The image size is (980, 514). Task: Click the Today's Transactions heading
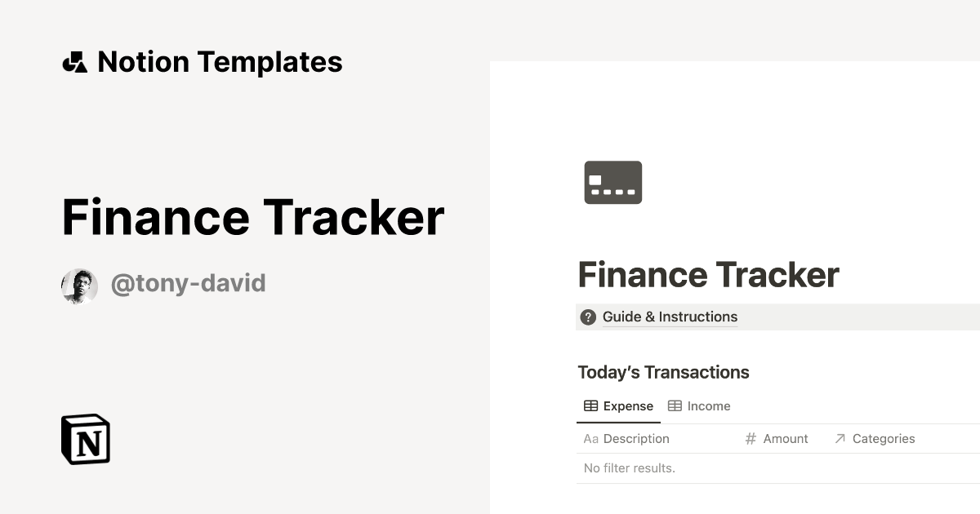tap(663, 373)
